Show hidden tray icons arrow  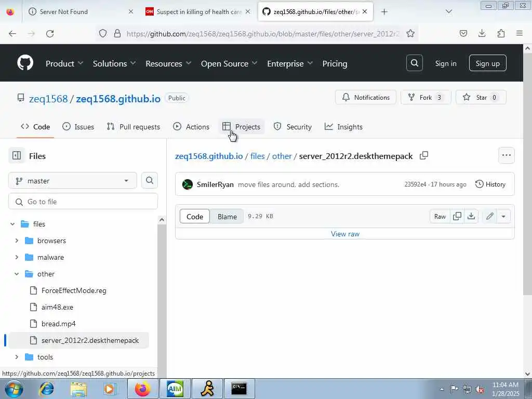pos(442,389)
